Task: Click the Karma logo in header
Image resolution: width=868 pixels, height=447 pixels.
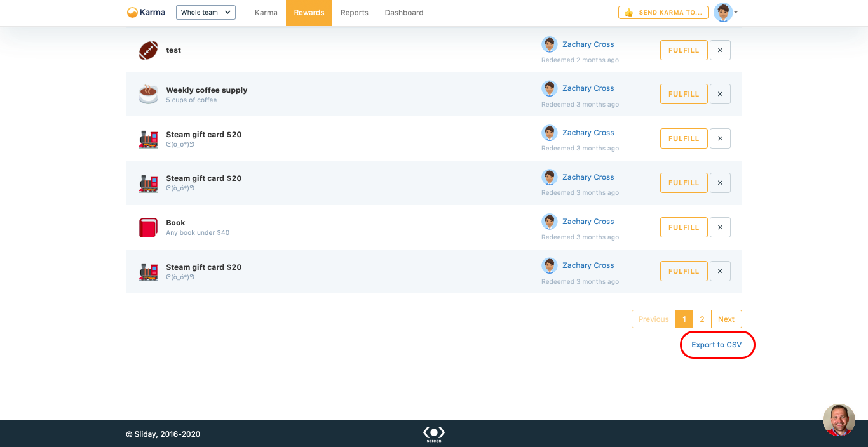Action: click(x=146, y=12)
